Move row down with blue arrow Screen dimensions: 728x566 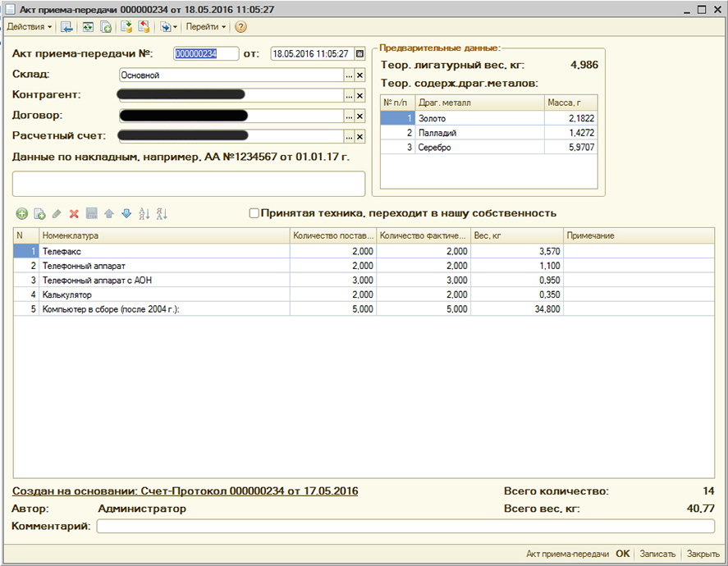[126, 213]
